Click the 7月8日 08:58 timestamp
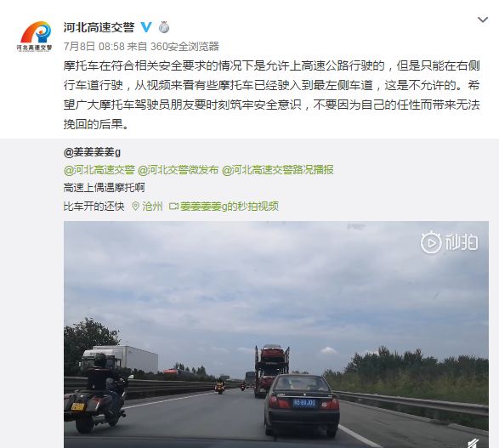The height and width of the screenshot is (448, 499). click(94, 47)
